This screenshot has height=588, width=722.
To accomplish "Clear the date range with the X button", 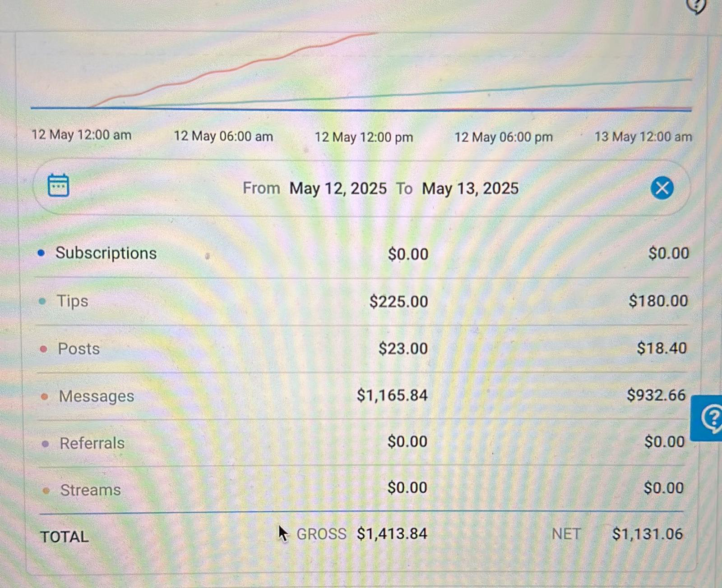I will pyautogui.click(x=662, y=188).
